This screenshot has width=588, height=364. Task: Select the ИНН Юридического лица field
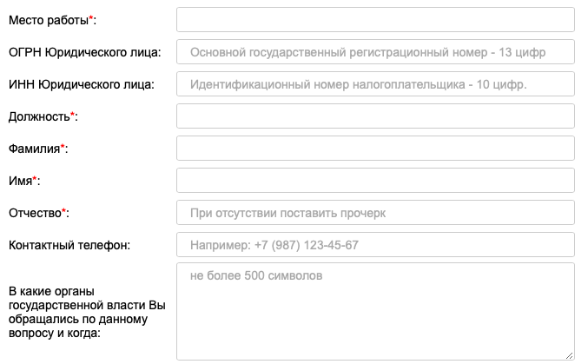pos(375,84)
